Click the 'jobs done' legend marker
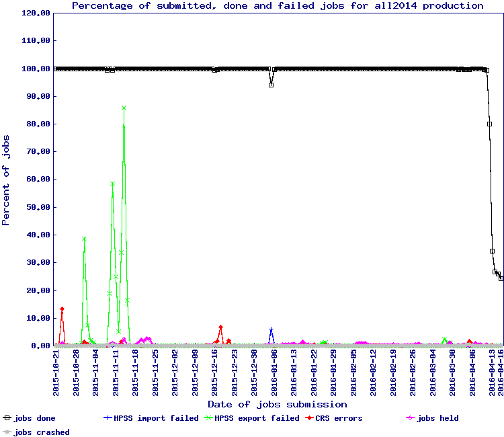This screenshot has height=437, width=504. [7, 418]
